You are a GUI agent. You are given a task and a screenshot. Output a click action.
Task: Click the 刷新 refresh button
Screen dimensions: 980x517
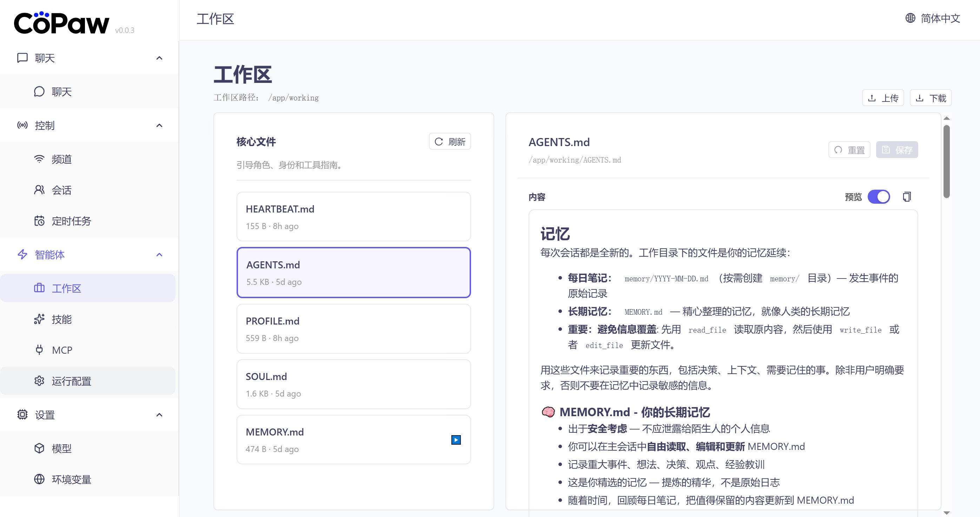tap(450, 142)
